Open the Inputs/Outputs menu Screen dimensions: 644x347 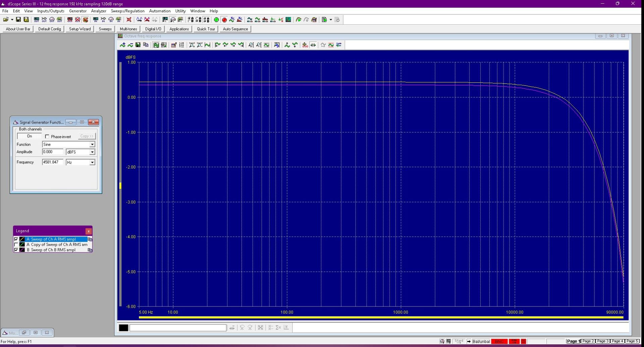click(51, 11)
